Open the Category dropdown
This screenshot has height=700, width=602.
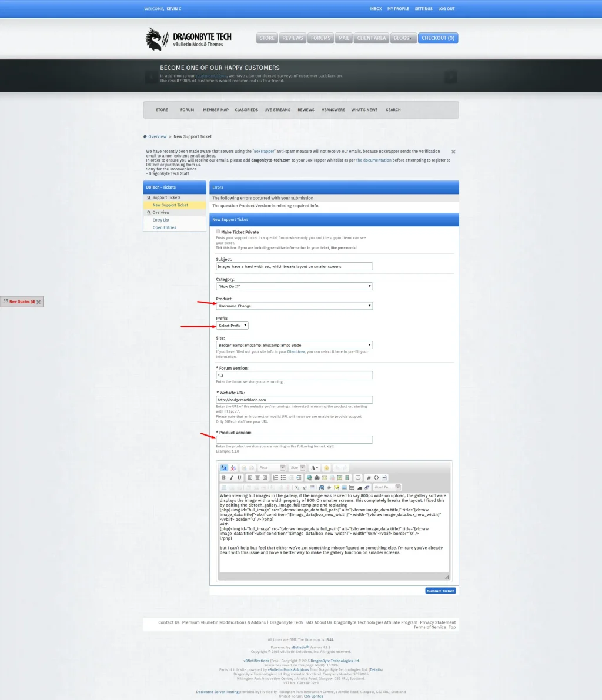pos(295,286)
